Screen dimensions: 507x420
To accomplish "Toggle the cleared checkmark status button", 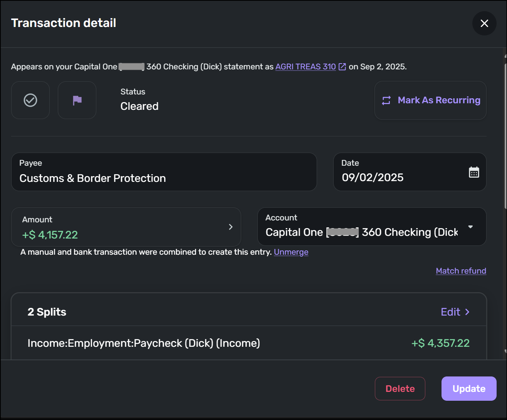I will coord(30,100).
